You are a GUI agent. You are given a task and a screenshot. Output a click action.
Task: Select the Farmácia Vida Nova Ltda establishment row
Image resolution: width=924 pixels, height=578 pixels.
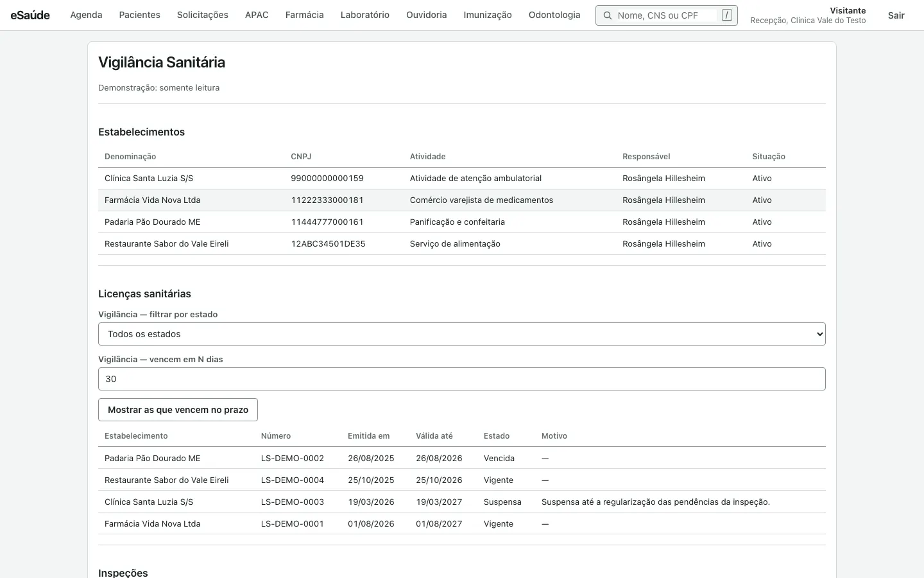462,200
